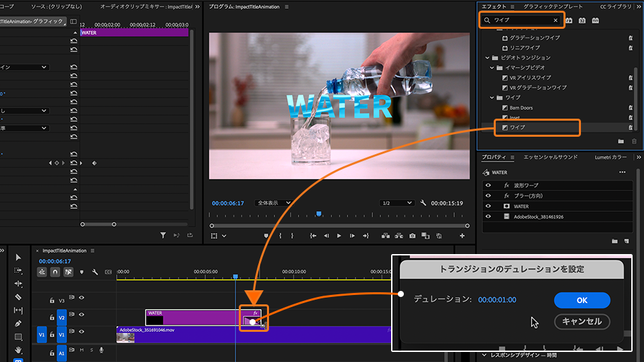Viewport: 644px width, 362px height.
Task: Collapse the ワイプ folder in Effects
Action: [x=492, y=98]
